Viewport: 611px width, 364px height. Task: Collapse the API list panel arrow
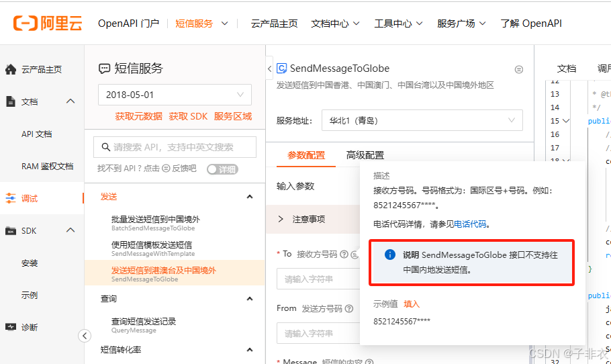point(270,69)
